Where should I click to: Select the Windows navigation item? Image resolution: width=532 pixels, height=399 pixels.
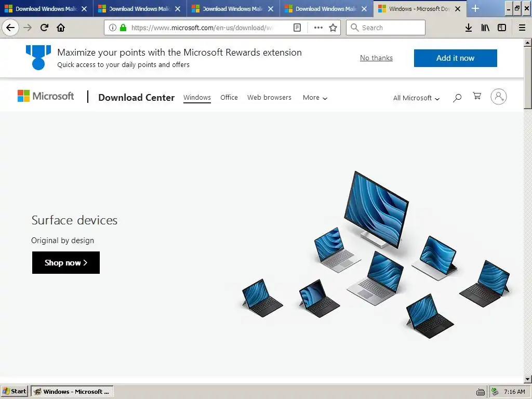(197, 97)
